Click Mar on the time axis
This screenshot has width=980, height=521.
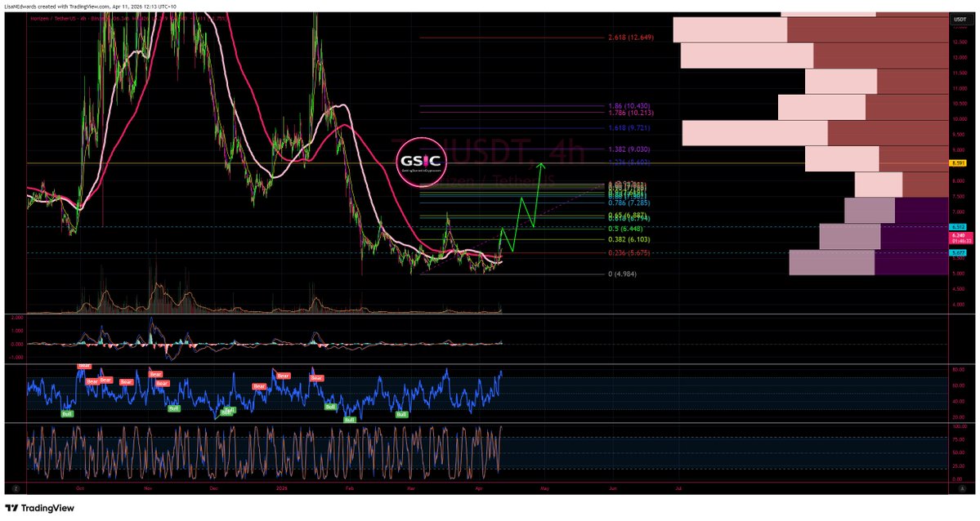coord(410,488)
